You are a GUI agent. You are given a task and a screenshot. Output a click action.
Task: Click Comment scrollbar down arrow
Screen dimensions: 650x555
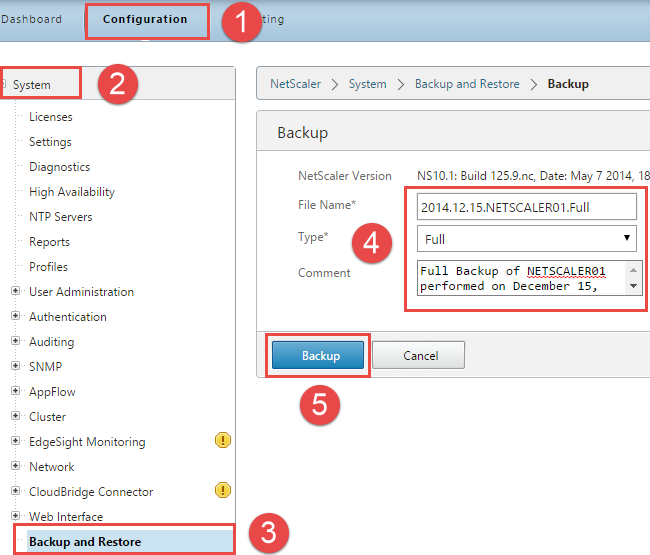[633, 286]
